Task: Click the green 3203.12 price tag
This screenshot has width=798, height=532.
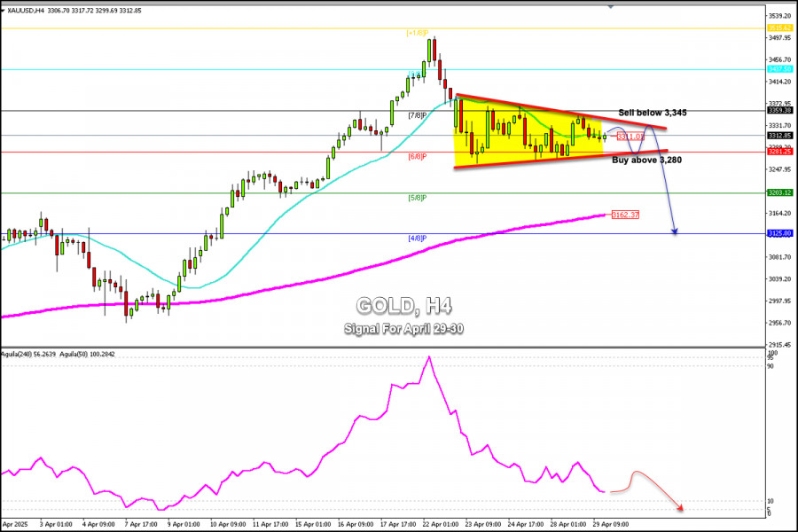Action: click(x=779, y=192)
